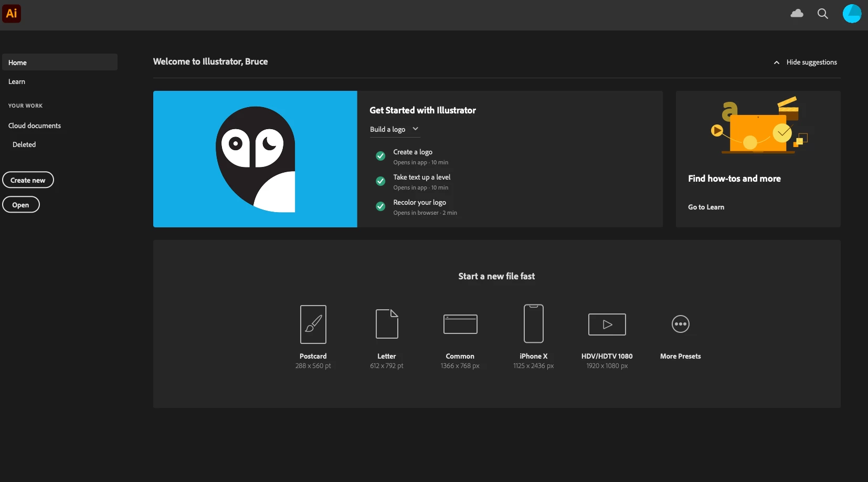This screenshot has height=482, width=868.
Task: Open Cloud documents in sidebar
Action: click(35, 125)
